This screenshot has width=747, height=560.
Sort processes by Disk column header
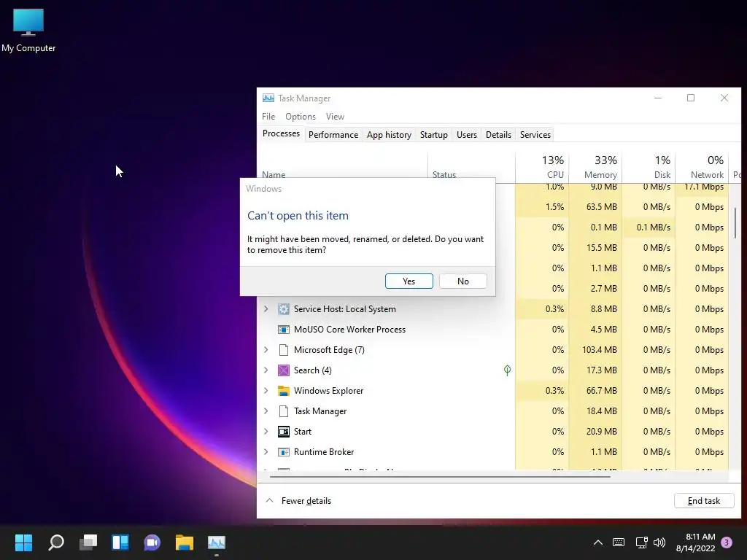tap(649, 167)
